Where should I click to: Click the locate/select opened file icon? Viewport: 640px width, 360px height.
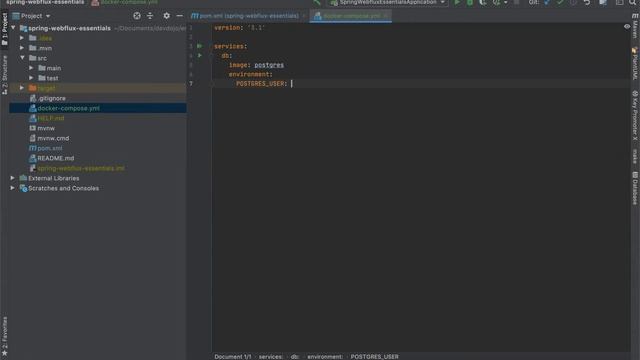pos(137,16)
